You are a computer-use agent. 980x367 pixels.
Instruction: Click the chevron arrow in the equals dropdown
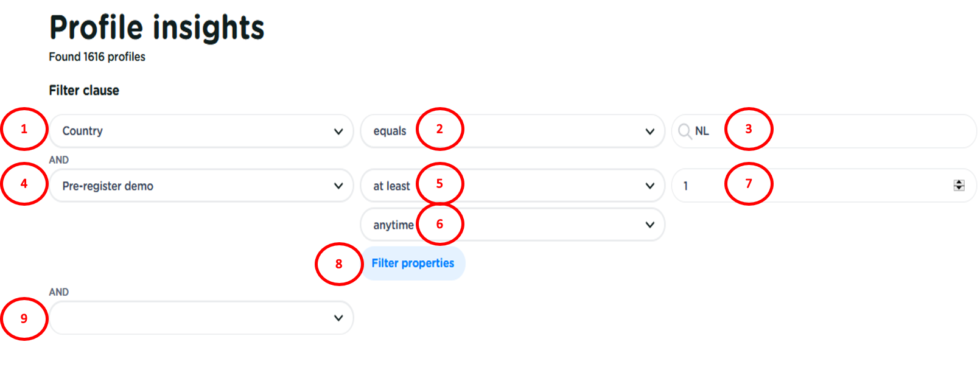[649, 131]
